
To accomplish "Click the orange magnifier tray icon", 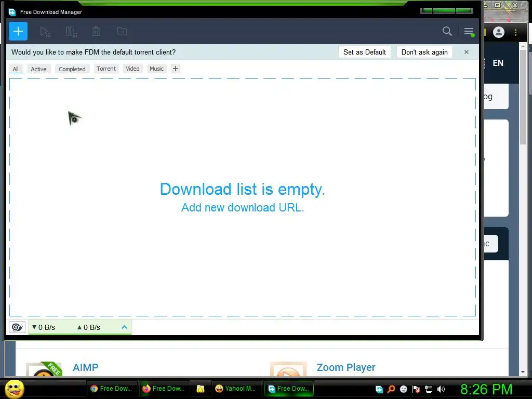I will tap(391, 389).
